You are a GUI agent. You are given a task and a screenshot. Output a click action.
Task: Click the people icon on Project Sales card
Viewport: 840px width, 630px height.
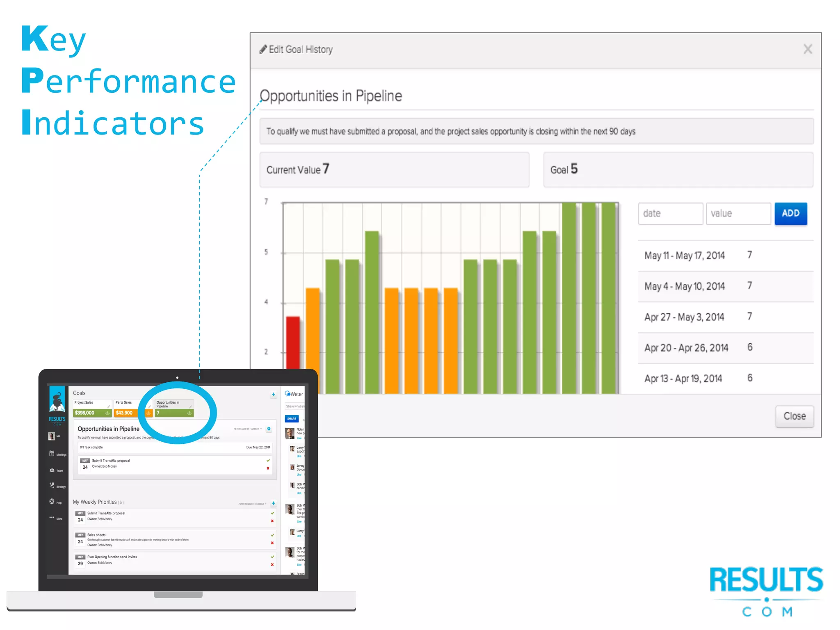(x=107, y=413)
